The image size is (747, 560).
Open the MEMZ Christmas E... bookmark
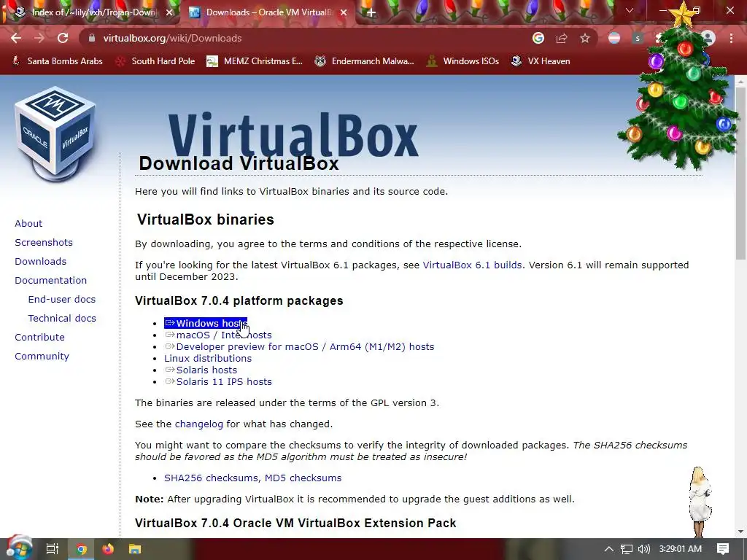[x=255, y=61]
